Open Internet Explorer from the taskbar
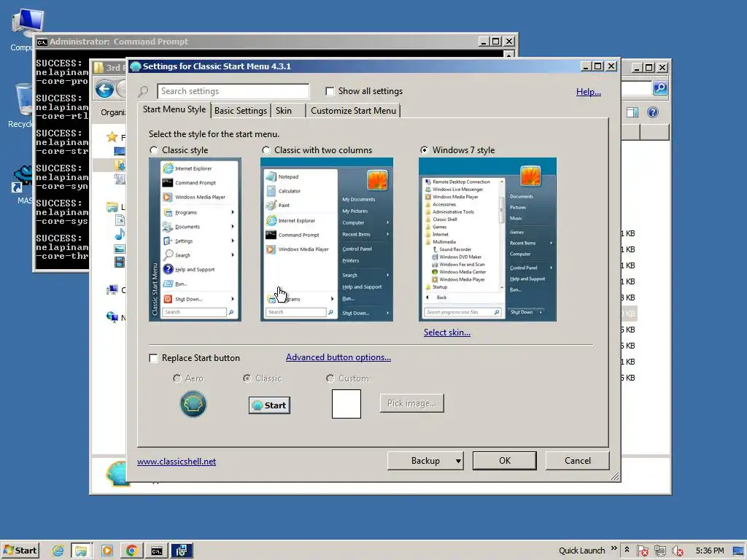 click(x=58, y=551)
